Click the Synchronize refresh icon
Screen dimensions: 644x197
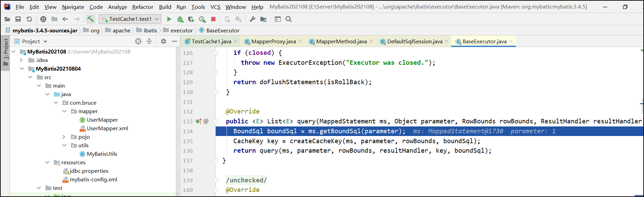[x=29, y=19]
